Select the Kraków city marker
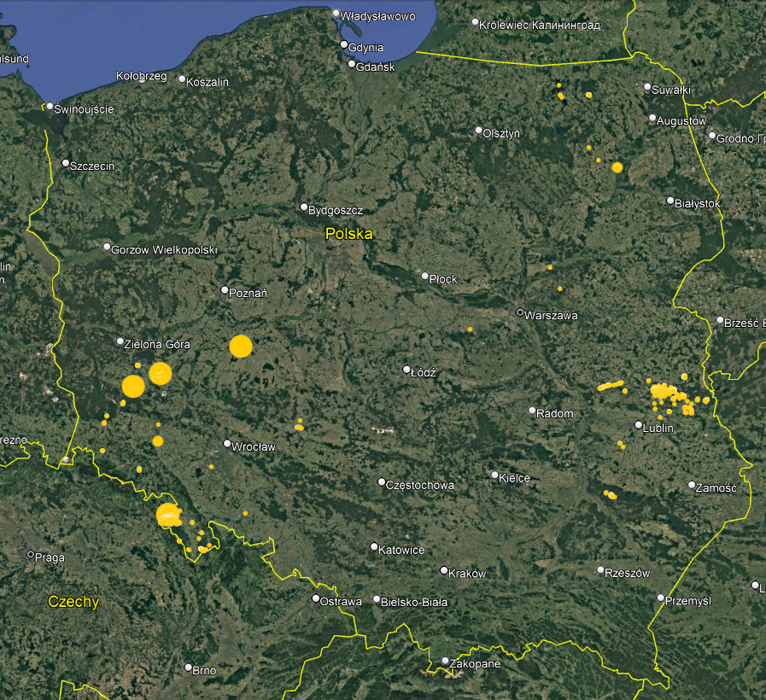766x700 pixels. tap(444, 570)
